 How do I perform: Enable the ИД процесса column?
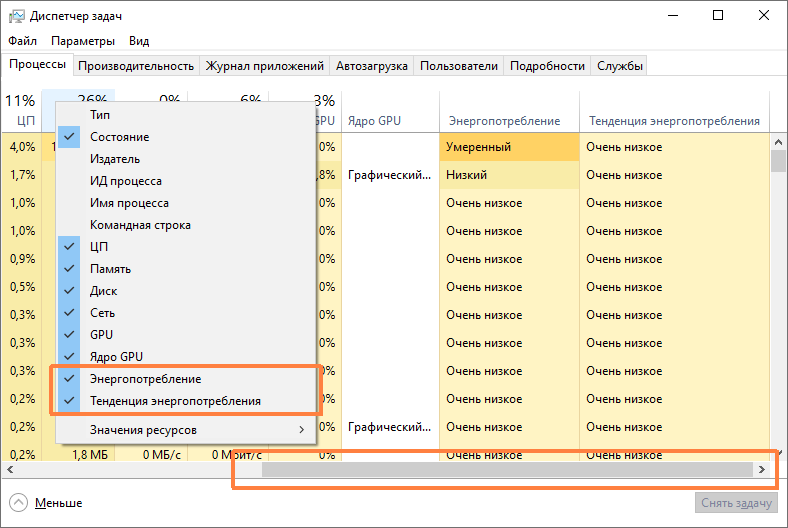point(125,181)
